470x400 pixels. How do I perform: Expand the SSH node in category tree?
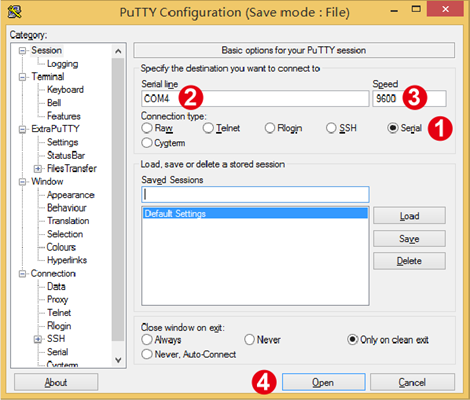click(x=38, y=339)
